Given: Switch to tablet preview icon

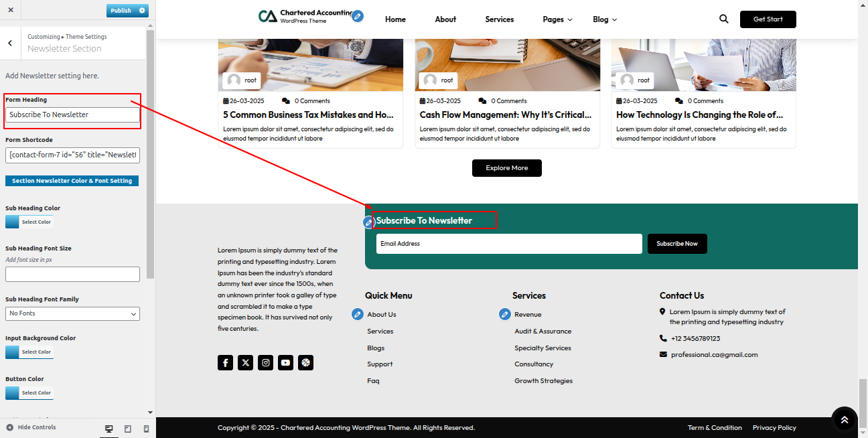Looking at the screenshot, I should [128, 429].
